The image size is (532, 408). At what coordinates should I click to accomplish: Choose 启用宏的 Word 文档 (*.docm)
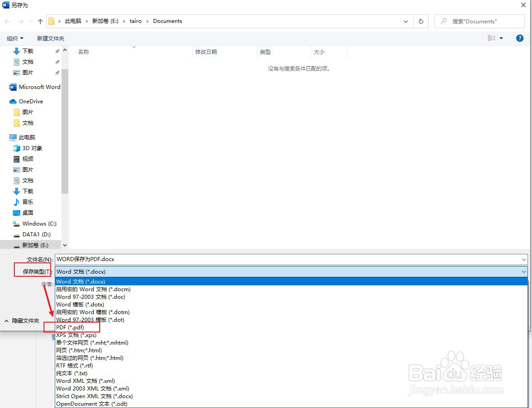291,289
